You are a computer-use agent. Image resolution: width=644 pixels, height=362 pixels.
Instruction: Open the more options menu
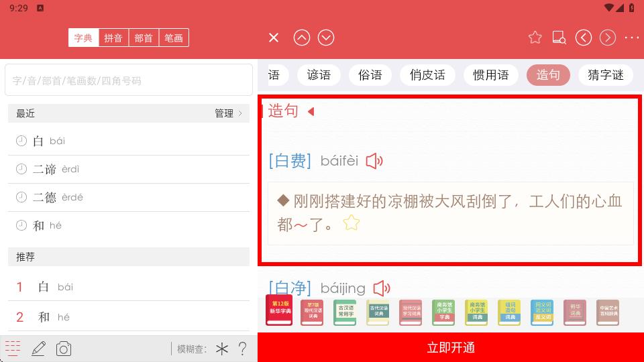tap(632, 38)
